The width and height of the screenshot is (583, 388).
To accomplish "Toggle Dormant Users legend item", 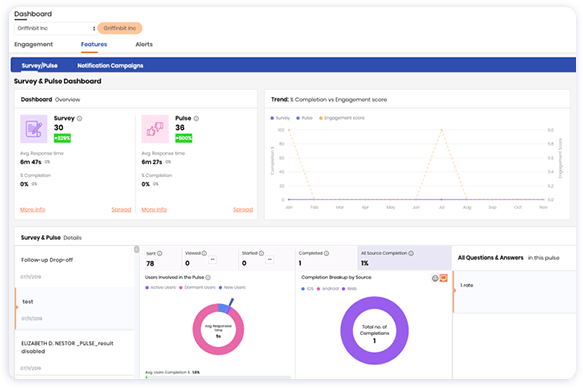I will pyautogui.click(x=197, y=288).
